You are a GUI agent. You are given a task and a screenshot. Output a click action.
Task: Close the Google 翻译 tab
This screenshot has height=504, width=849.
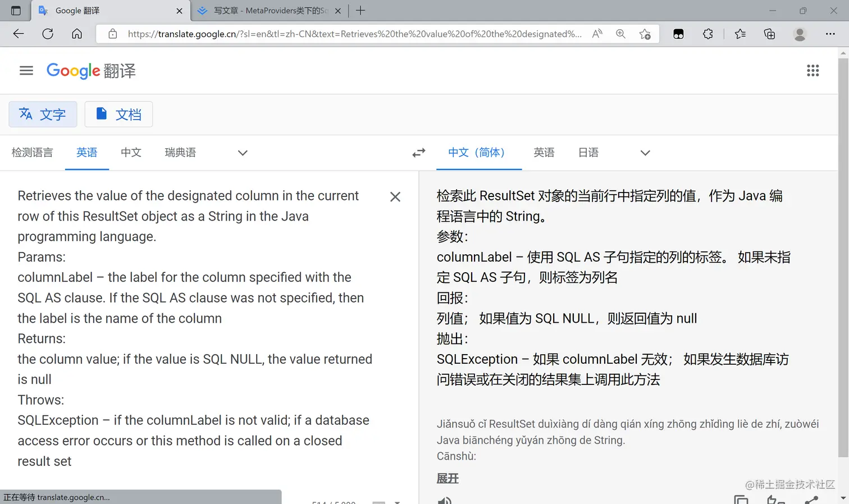tap(179, 11)
